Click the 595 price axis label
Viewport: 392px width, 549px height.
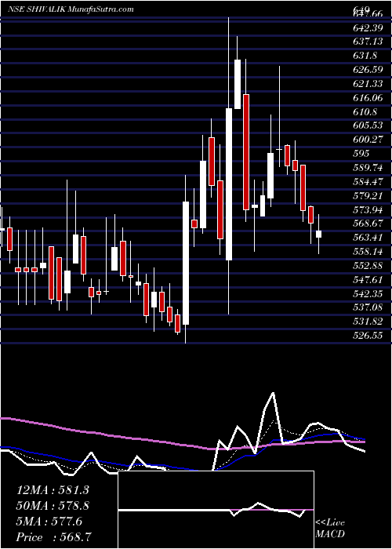coord(361,154)
